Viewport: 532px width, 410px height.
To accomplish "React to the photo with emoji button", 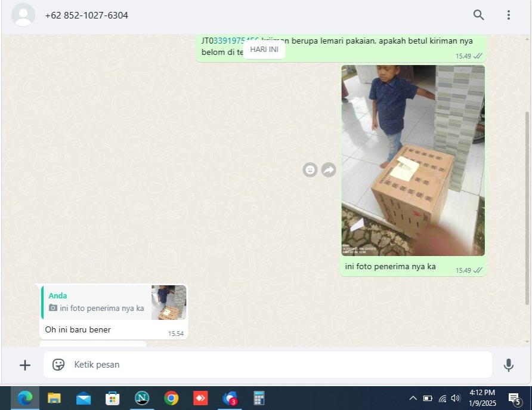I will 310,169.
